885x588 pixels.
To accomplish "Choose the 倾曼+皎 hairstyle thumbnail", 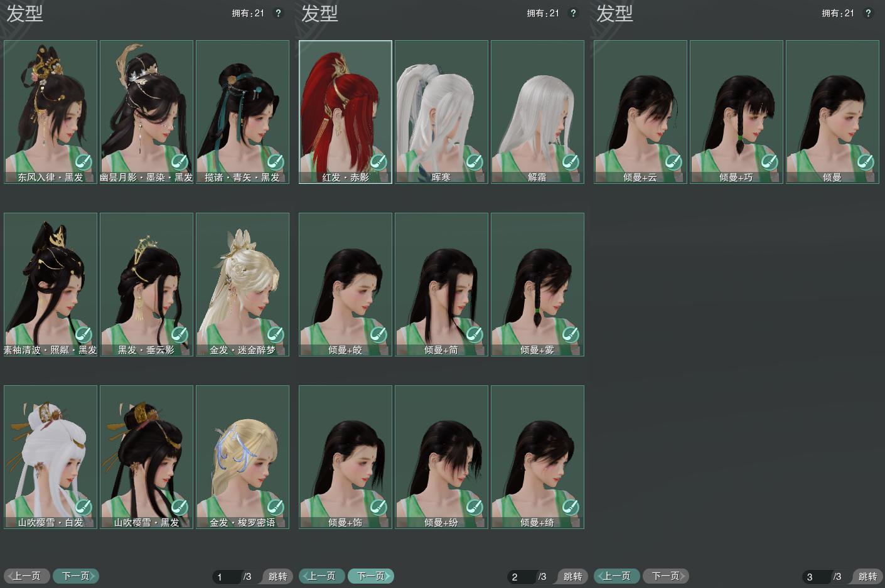I will tap(346, 285).
